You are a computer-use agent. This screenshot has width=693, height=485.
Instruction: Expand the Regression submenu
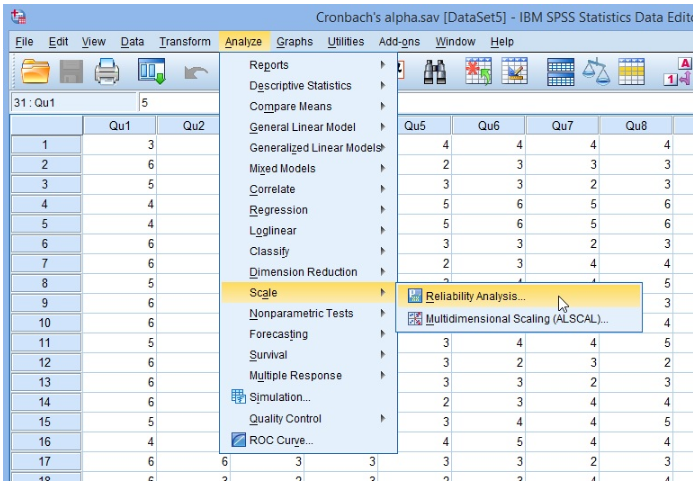[308, 210]
